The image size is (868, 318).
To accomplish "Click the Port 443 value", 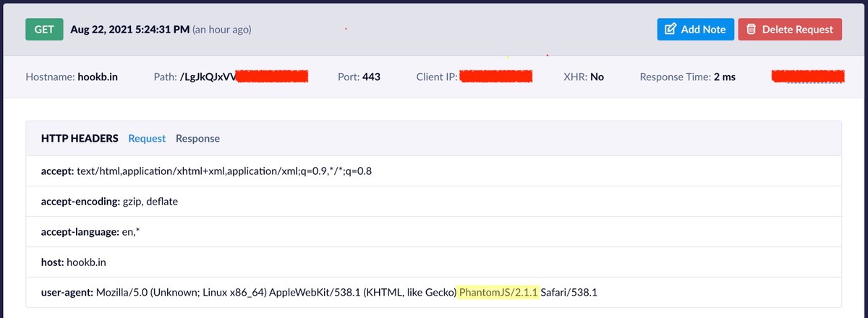I will [x=371, y=77].
